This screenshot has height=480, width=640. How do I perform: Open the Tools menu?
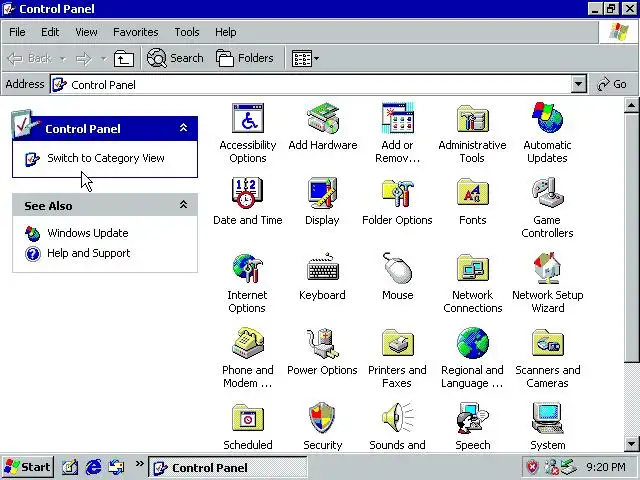[187, 32]
